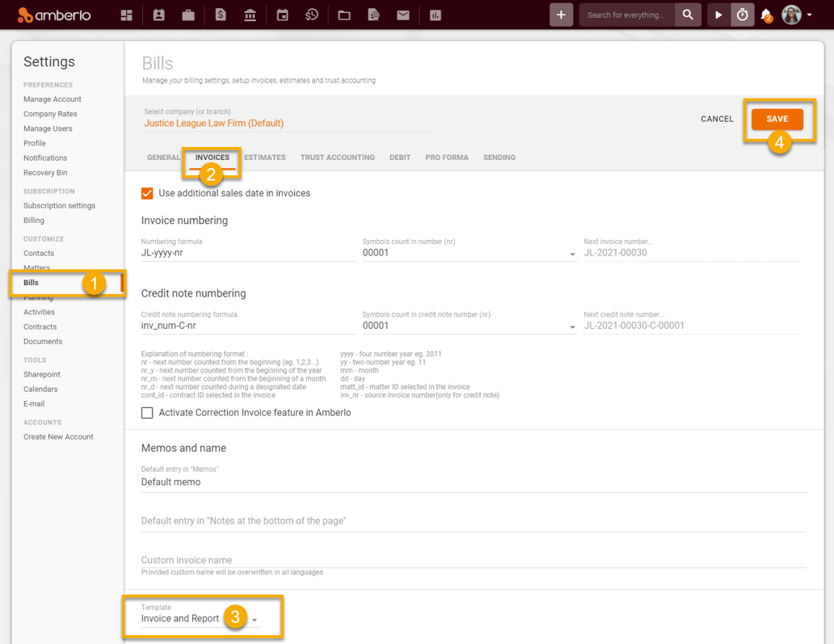Start the stopwatch timer in the top bar
834x644 pixels.
point(742,15)
